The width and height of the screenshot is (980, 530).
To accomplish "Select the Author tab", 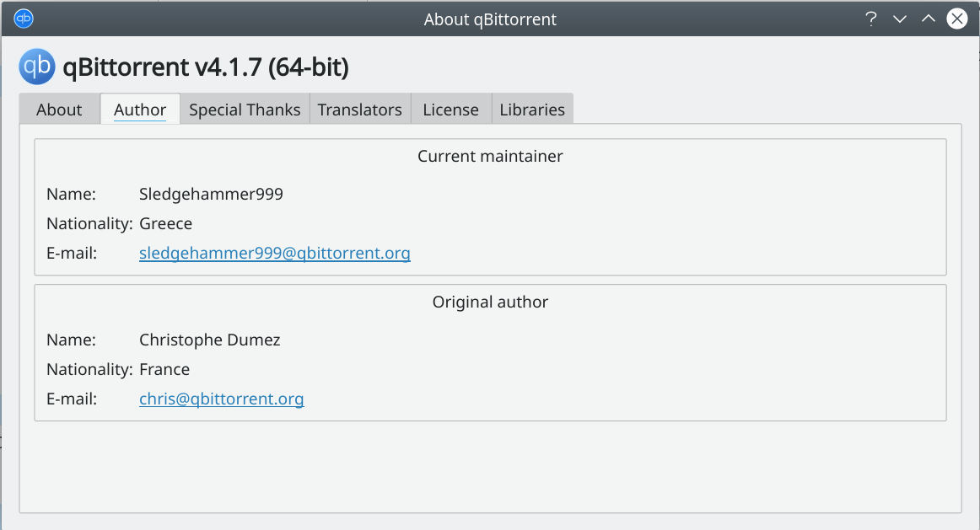I will point(140,110).
